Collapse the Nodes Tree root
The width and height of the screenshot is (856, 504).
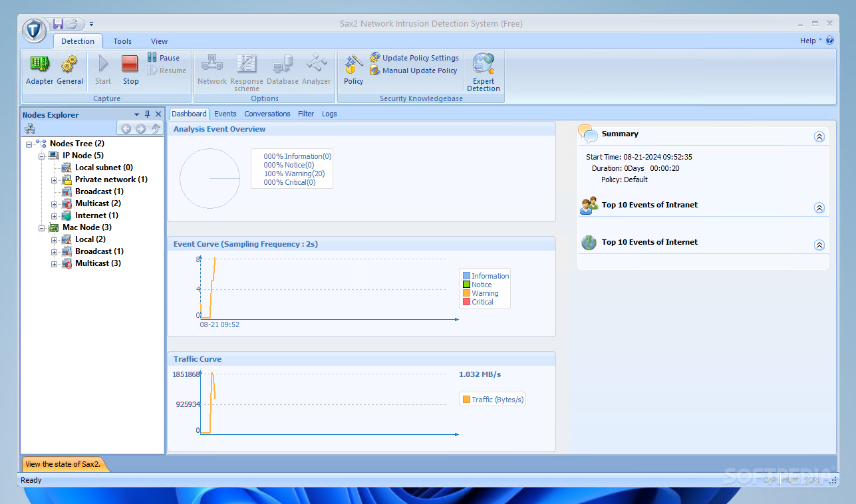pos(29,144)
